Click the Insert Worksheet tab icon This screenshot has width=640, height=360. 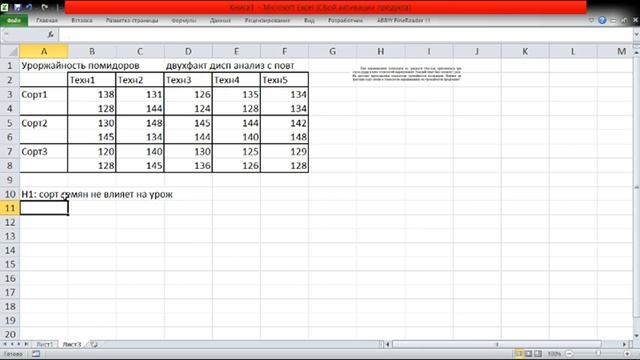[94, 344]
